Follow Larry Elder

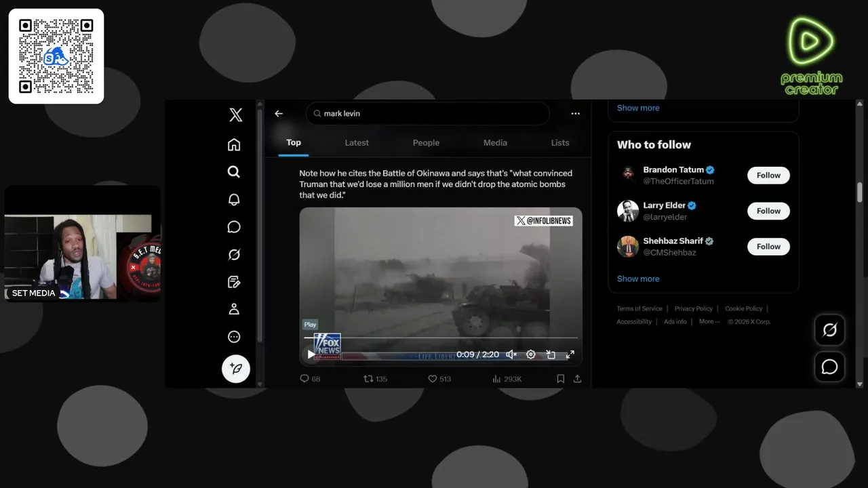(768, 211)
